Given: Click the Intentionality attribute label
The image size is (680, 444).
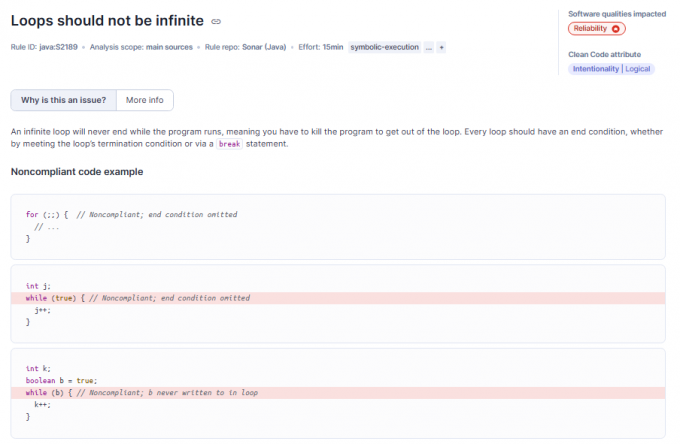Looking at the screenshot, I should (x=596, y=69).
